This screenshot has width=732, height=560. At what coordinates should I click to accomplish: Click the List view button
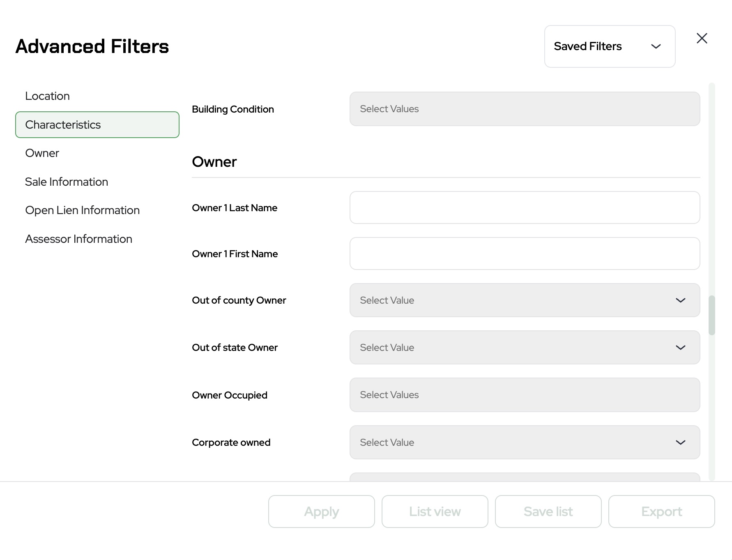point(435,512)
